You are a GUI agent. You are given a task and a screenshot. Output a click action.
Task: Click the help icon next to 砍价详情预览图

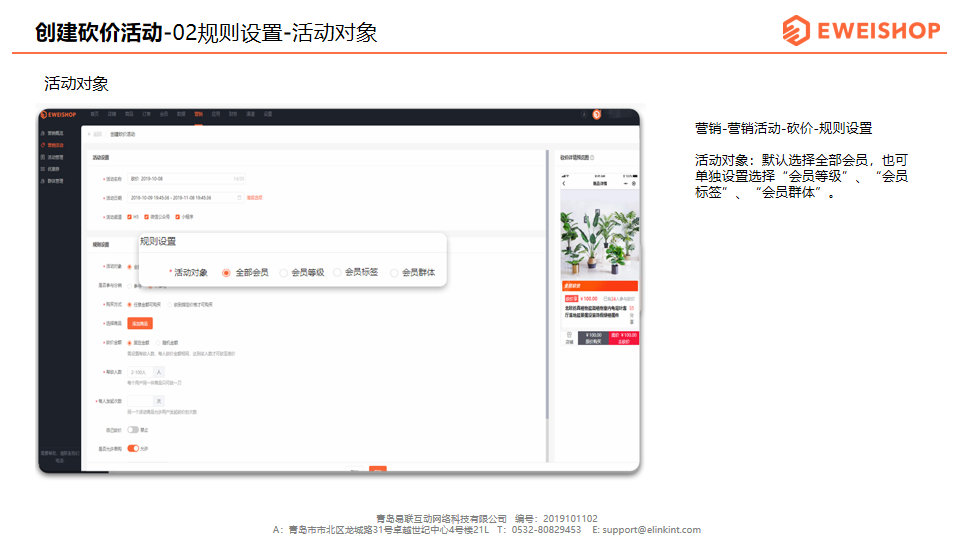point(592,158)
